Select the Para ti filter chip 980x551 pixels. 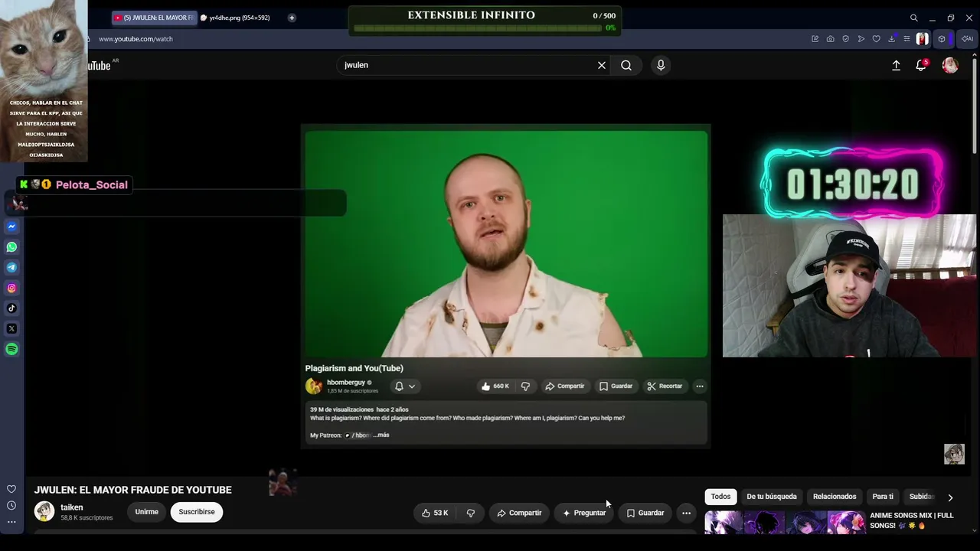[883, 497]
